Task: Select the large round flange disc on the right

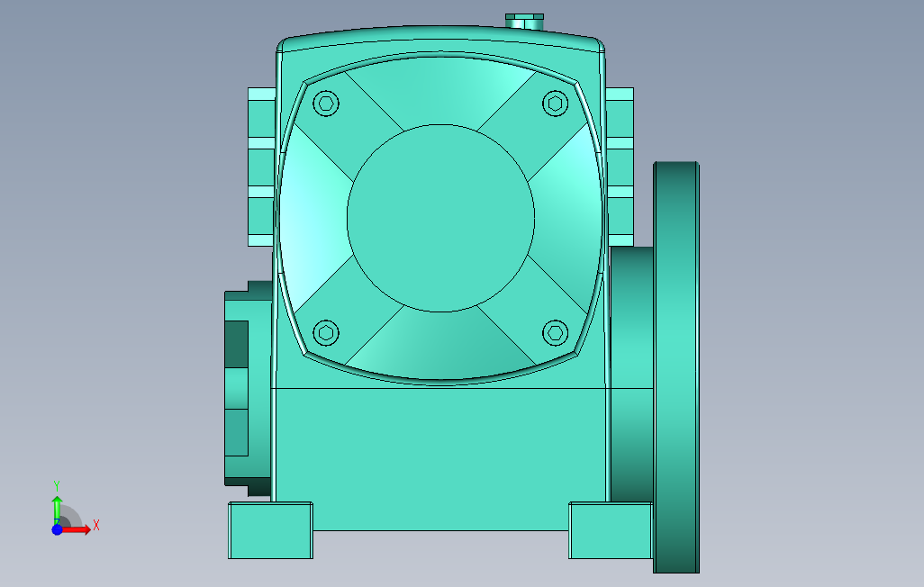Action: click(676, 366)
